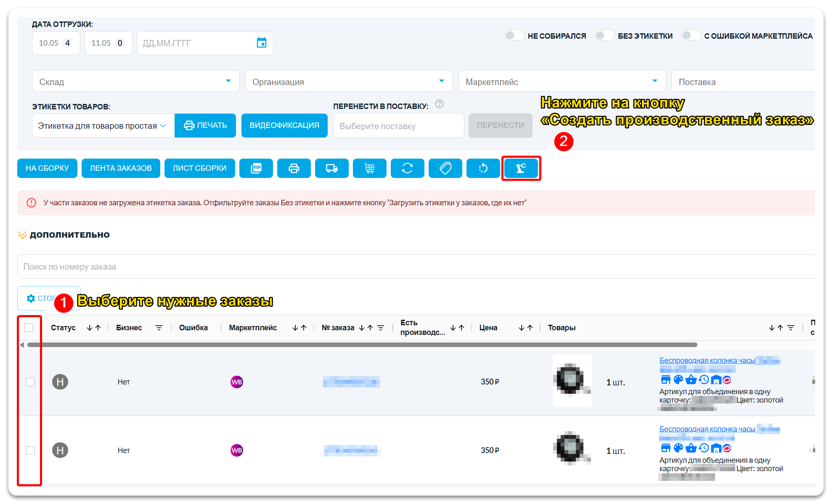
Task: Toggle the НЕ СОБИРАЛСЯ switch
Action: point(514,35)
